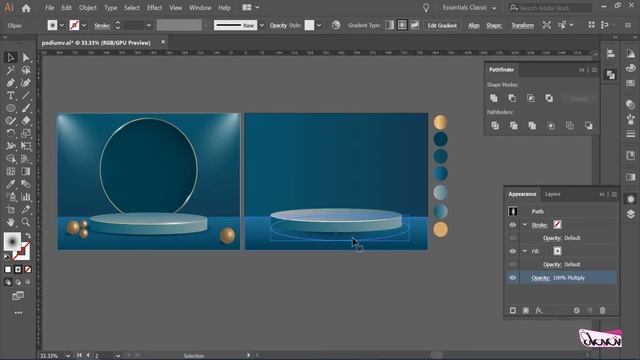Click Exclude shape mode in Pathfinder
Viewport: 640px width, 360px height.
(x=549, y=98)
